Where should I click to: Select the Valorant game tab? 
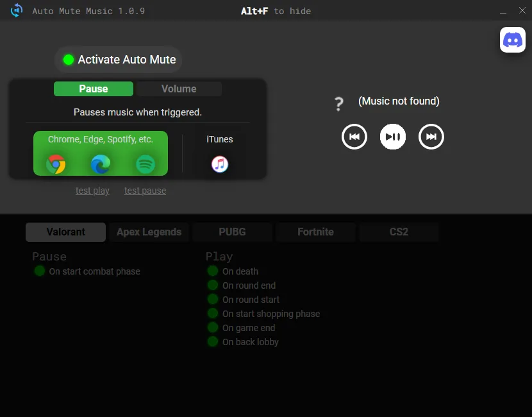click(66, 232)
